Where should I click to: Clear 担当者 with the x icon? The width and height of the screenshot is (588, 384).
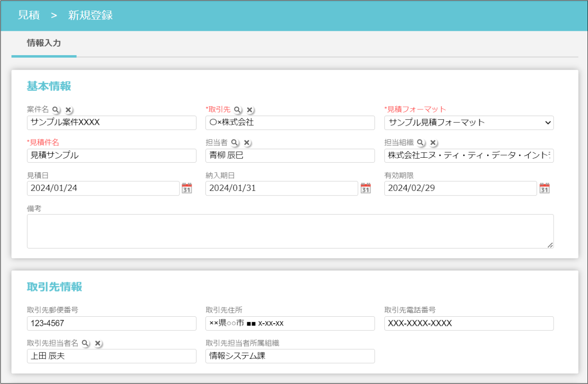247,143
